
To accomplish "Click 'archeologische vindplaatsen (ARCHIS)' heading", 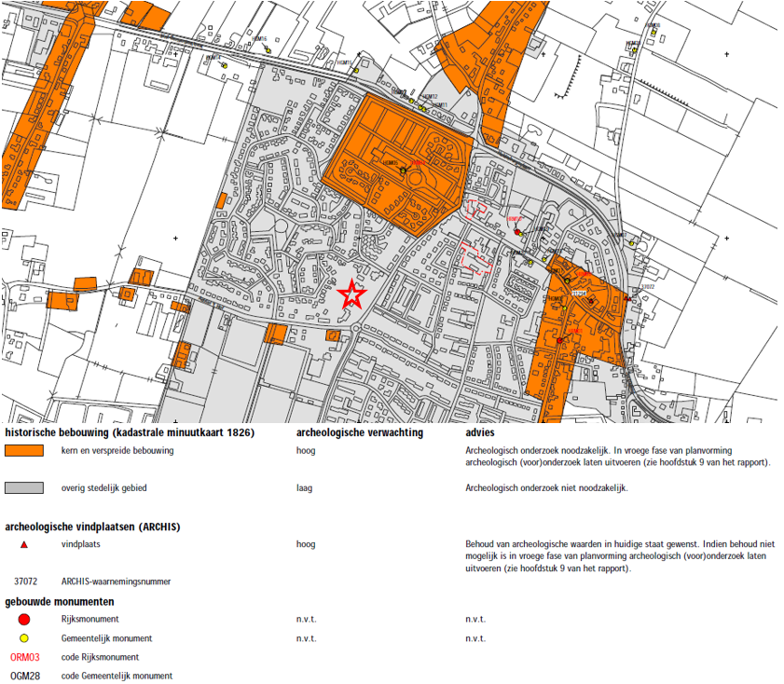I will 92,527.
